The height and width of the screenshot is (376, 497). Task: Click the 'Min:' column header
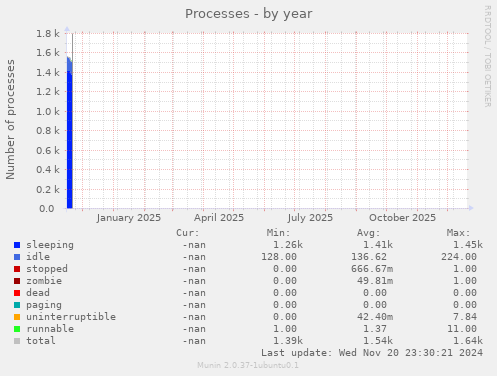click(278, 233)
